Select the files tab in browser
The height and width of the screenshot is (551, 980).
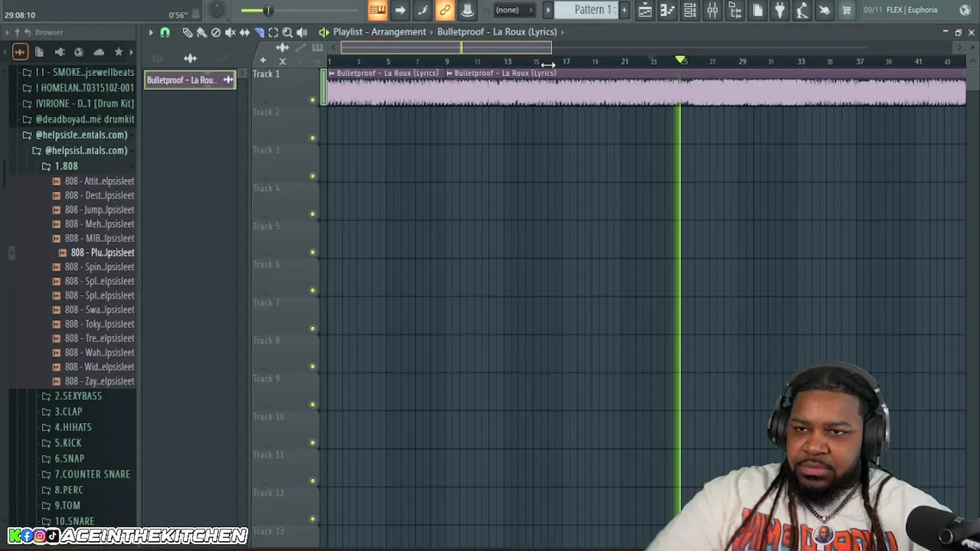click(x=40, y=52)
